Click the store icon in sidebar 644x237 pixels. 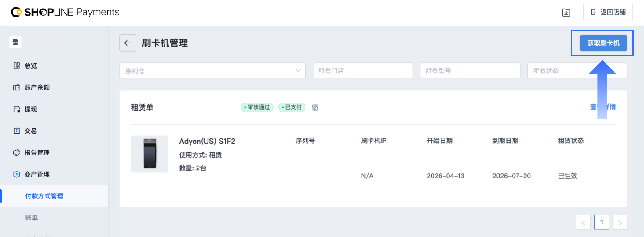[15, 42]
